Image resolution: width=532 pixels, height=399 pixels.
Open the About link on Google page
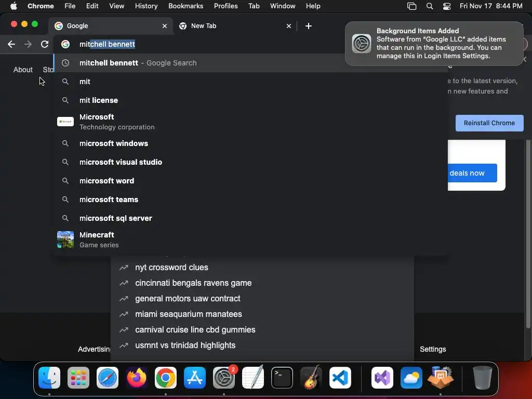pos(23,70)
